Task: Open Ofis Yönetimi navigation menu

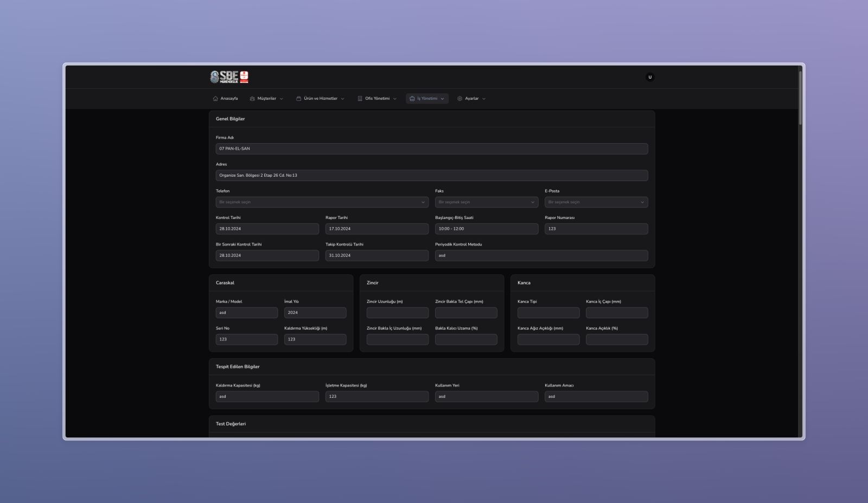Action: coord(377,99)
